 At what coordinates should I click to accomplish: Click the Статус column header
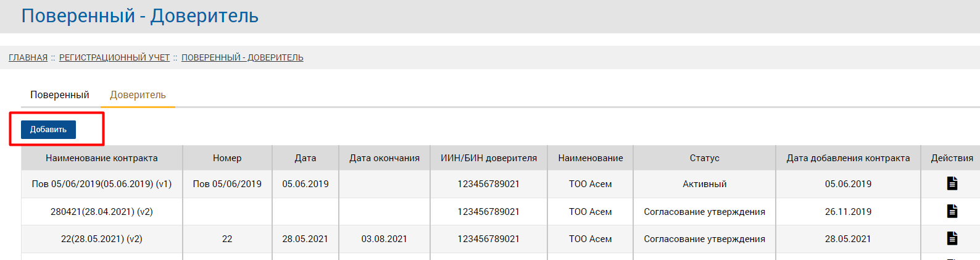704,158
